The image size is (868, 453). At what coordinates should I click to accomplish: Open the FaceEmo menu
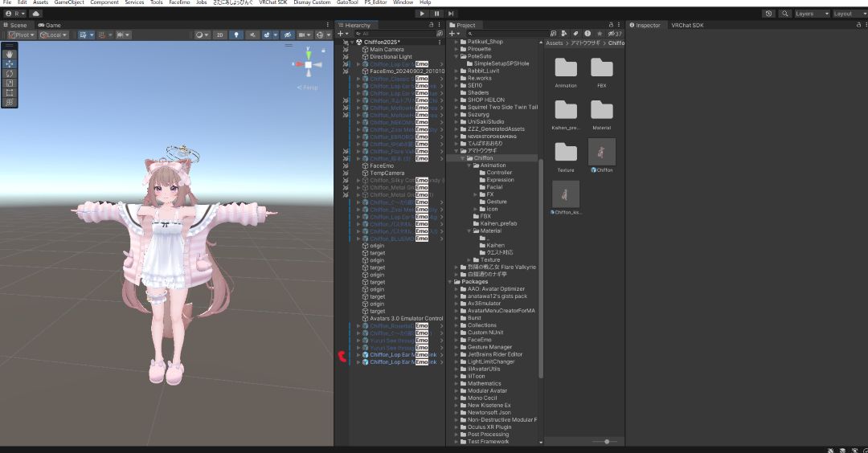[179, 2]
